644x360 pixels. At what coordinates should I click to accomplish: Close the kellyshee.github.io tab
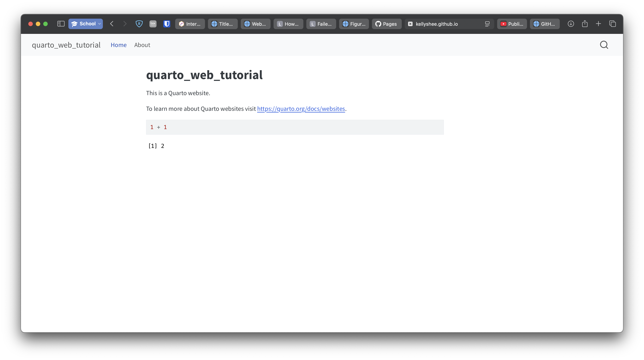point(410,24)
